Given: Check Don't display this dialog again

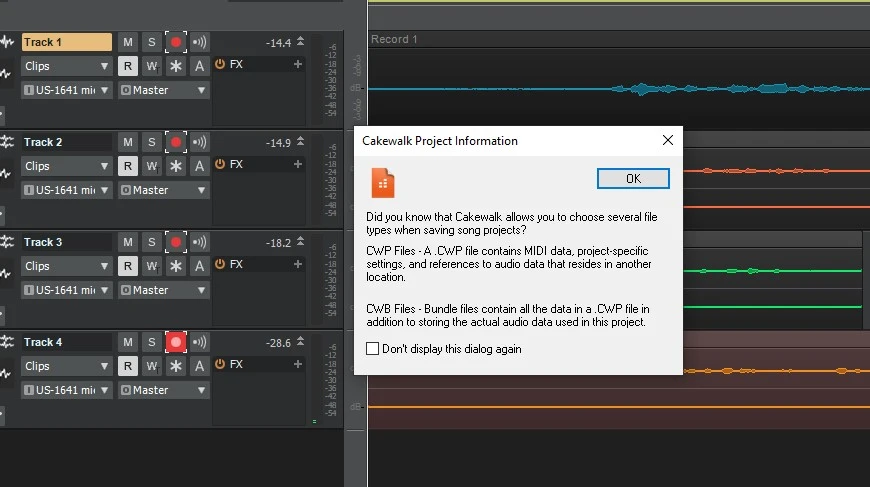Looking at the screenshot, I should 373,349.
